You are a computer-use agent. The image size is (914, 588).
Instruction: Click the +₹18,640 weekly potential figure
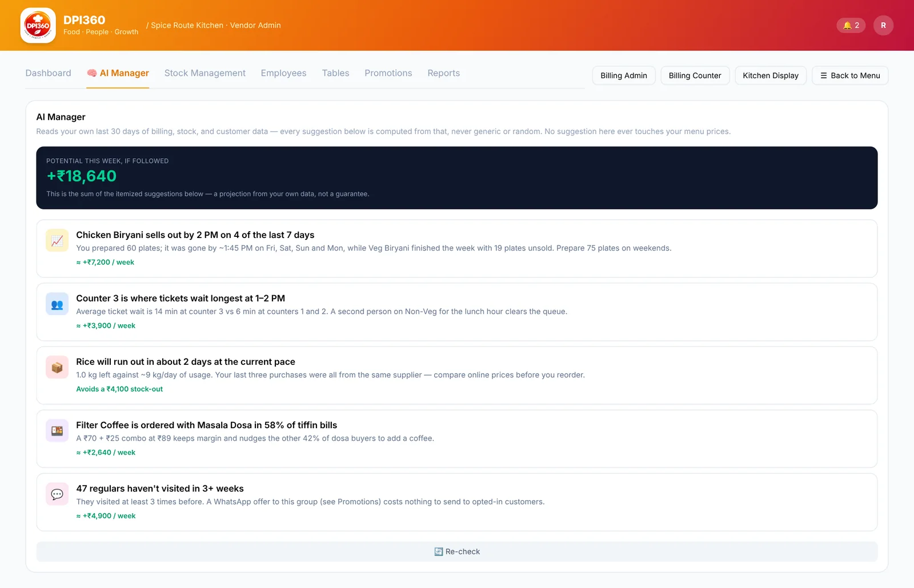coord(82,176)
